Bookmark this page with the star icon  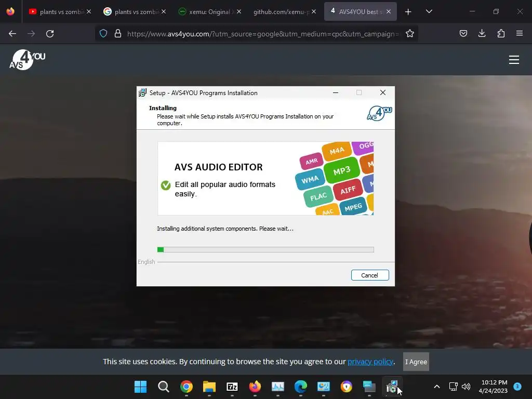point(410,34)
